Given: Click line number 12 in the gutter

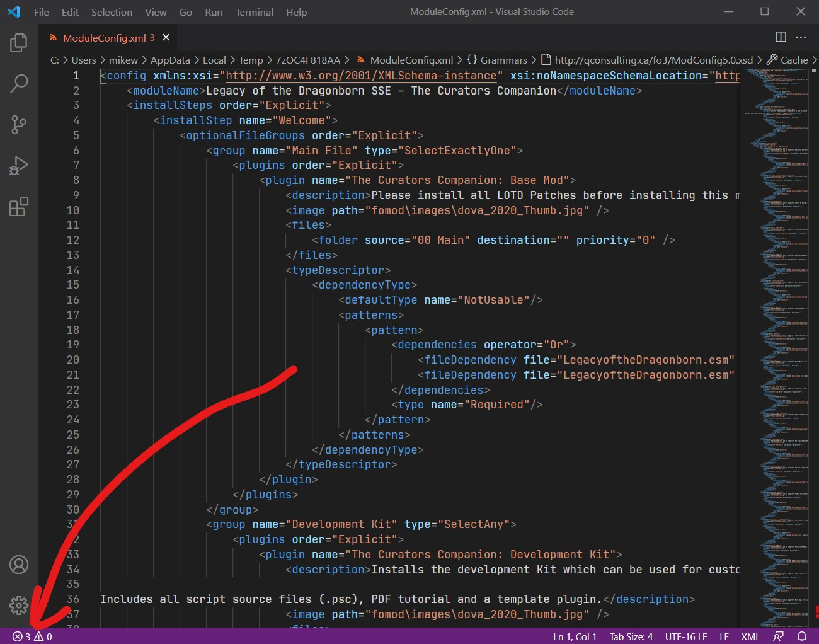Looking at the screenshot, I should click(x=73, y=240).
